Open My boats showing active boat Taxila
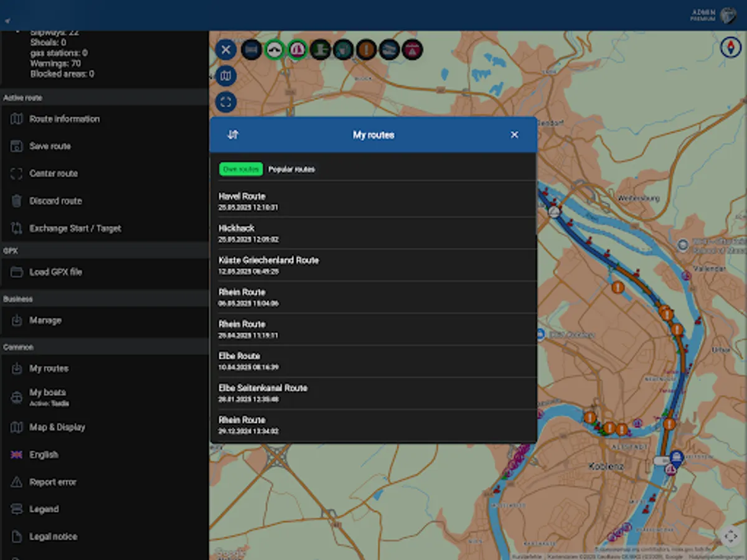 [47, 396]
